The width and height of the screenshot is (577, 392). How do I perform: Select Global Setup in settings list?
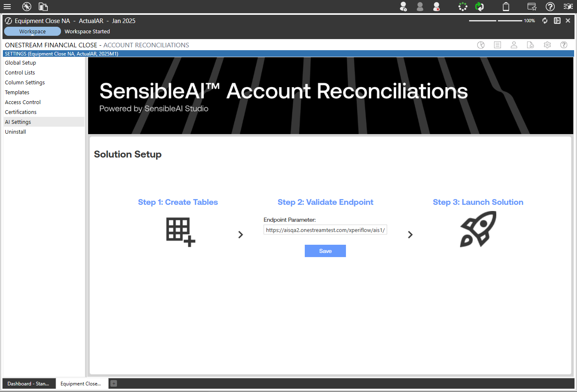[x=44, y=63]
